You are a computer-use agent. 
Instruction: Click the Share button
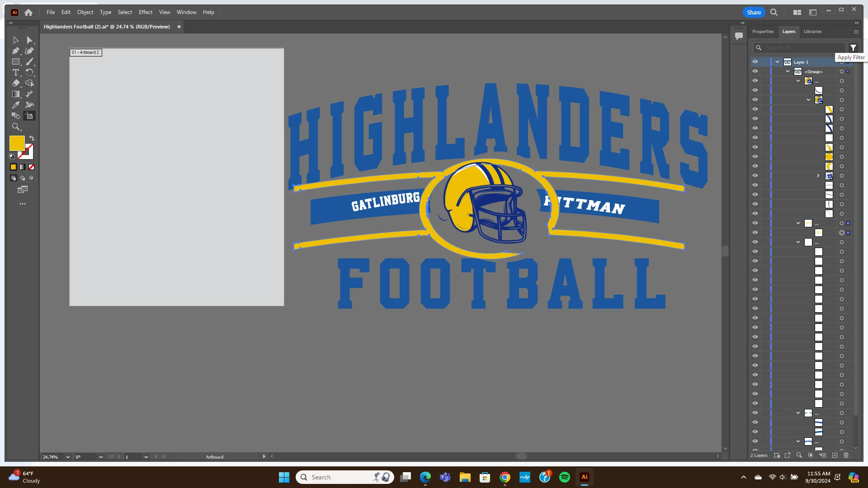coord(754,12)
